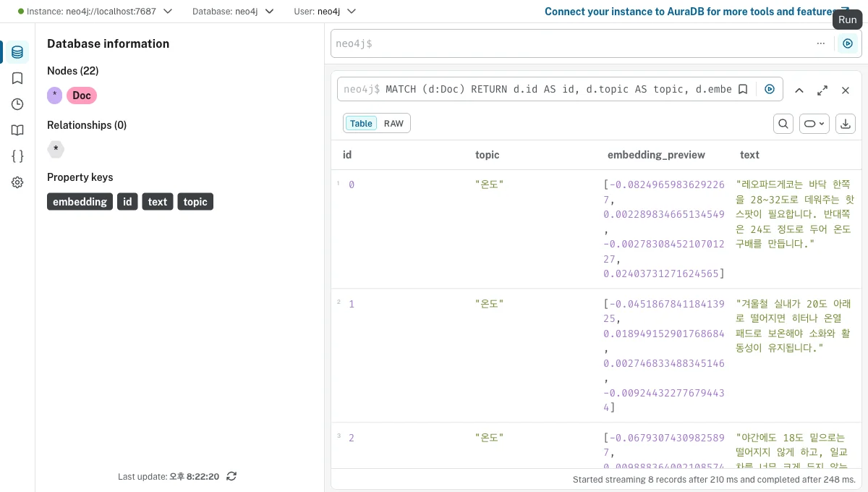Image resolution: width=868 pixels, height=492 pixels.
Task: Refresh the database information
Action: point(231,476)
